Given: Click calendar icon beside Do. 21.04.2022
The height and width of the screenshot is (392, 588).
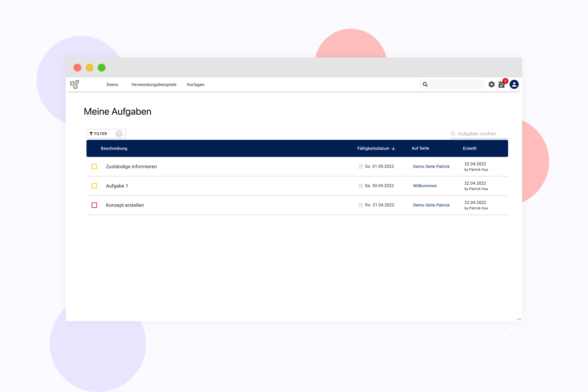Looking at the screenshot, I should (x=360, y=205).
